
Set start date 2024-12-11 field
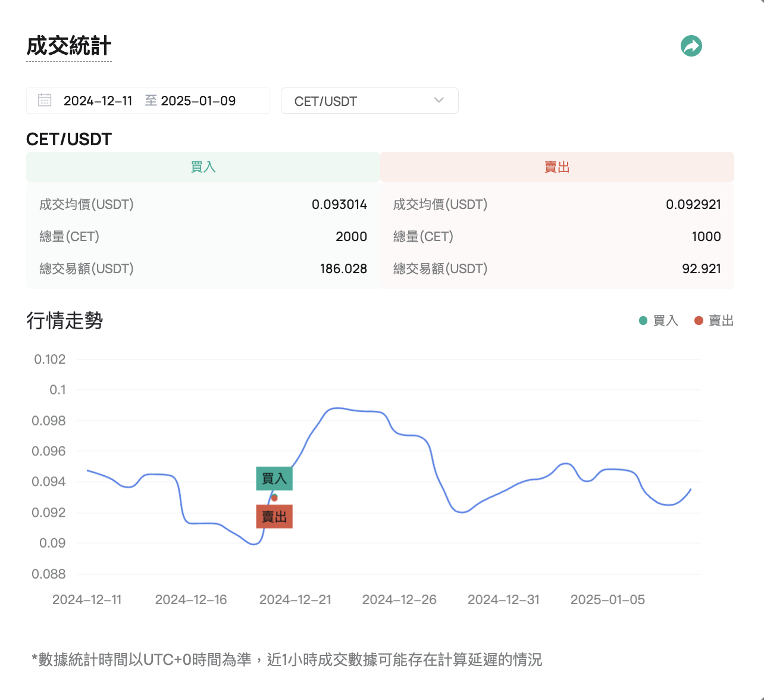98,101
